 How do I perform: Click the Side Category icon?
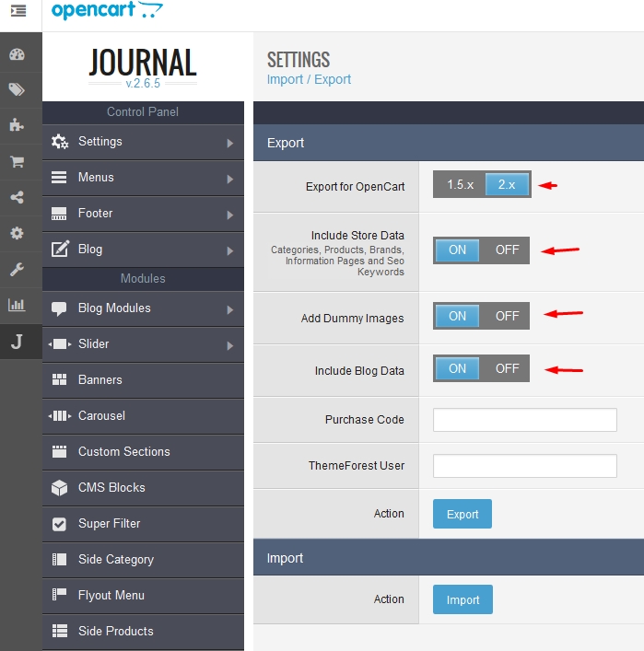tap(59, 559)
